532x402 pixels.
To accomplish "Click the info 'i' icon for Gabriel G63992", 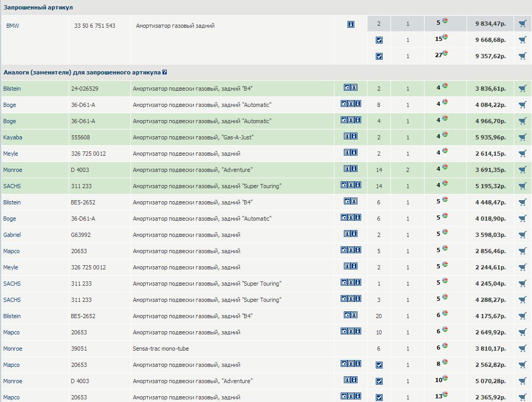I will pyautogui.click(x=354, y=233).
